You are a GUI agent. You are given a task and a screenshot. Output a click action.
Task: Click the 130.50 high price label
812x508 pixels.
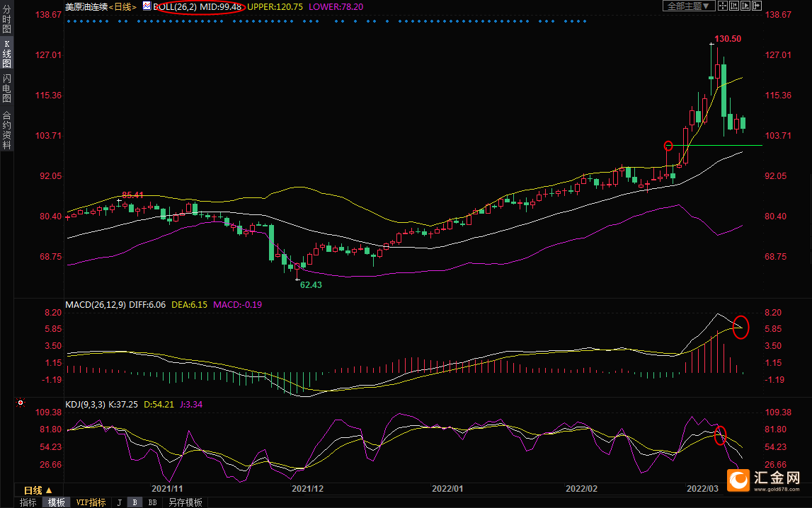pos(728,39)
